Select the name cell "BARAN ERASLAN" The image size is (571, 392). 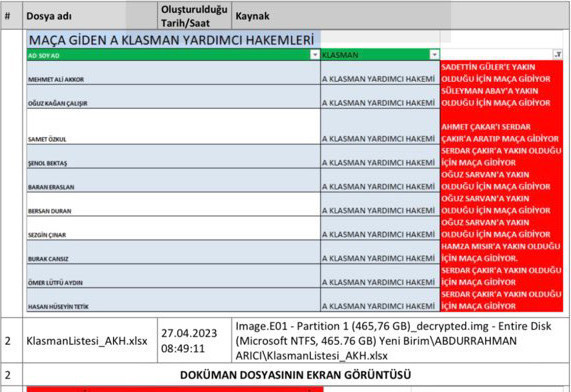(x=173, y=181)
